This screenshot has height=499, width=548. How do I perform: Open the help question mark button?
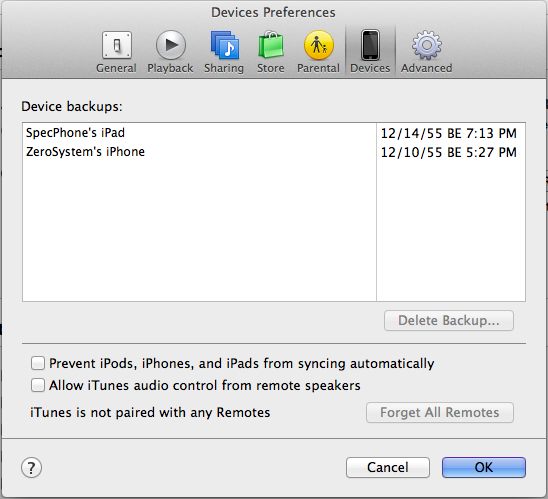31,467
